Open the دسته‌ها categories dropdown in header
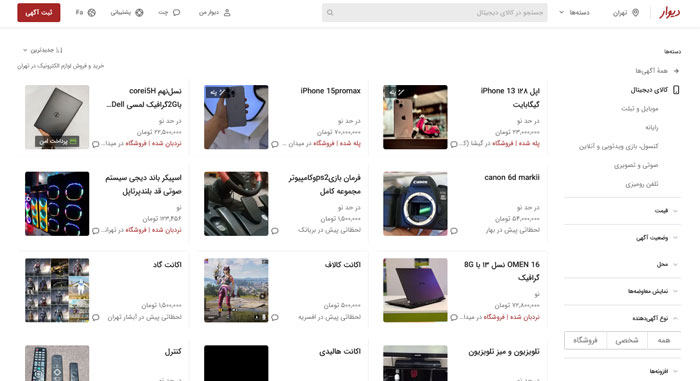This screenshot has width=700, height=381. [575, 13]
